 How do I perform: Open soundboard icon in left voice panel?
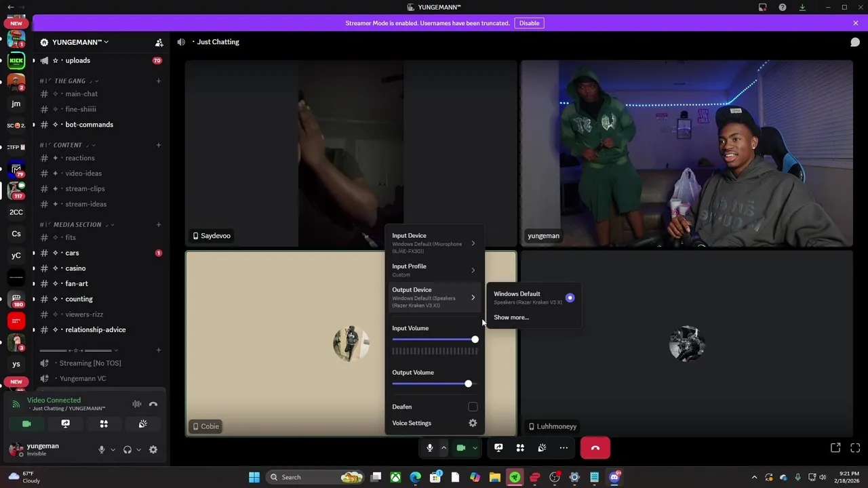coord(142,424)
